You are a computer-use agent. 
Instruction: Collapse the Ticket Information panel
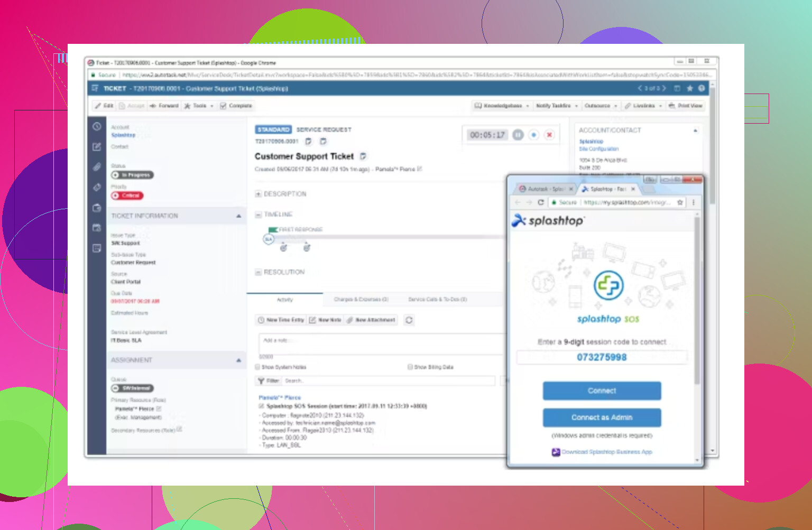(x=238, y=216)
